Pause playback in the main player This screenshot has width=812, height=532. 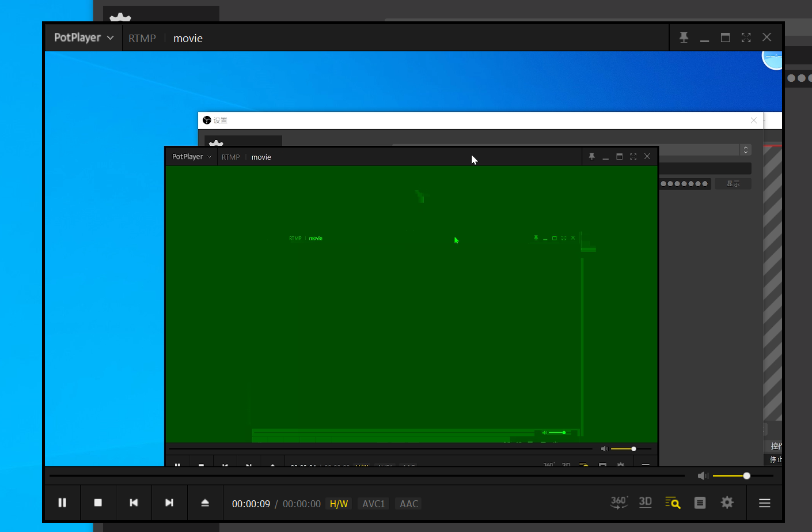pyautogui.click(x=62, y=503)
